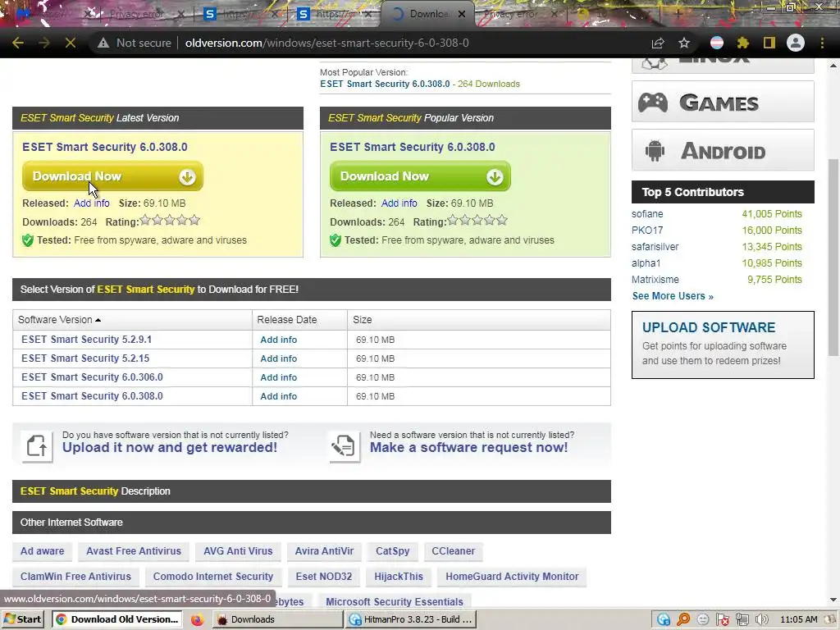Open the Upload Software box
Image resolution: width=840 pixels, height=630 pixels.
(723, 345)
